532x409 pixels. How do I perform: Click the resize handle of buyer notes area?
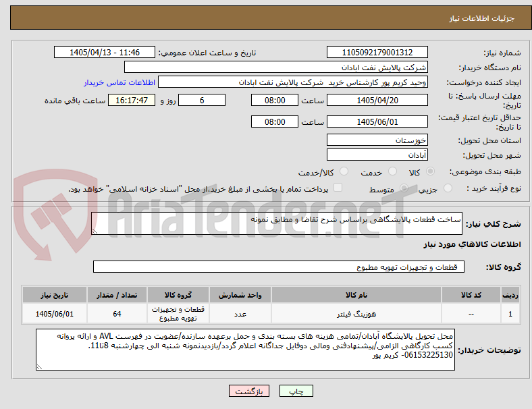(39, 367)
